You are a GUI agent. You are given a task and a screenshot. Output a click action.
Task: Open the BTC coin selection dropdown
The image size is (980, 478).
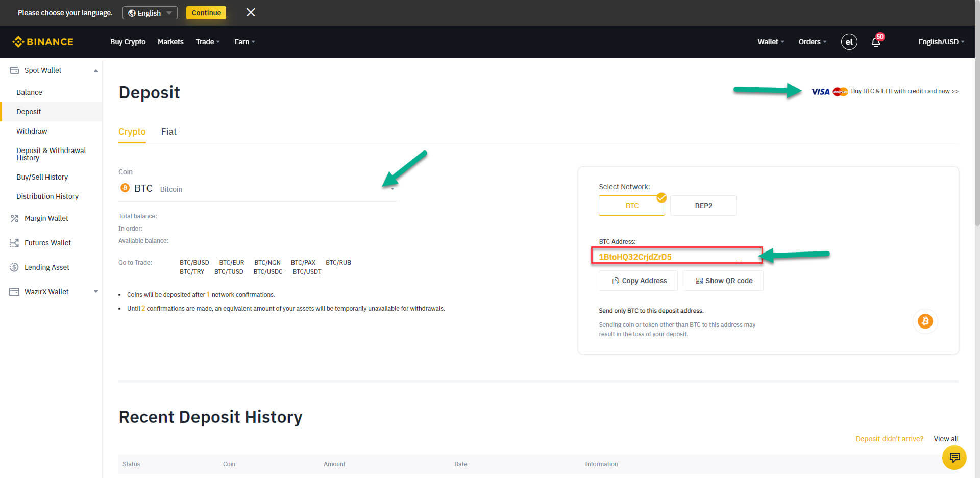[x=258, y=189]
